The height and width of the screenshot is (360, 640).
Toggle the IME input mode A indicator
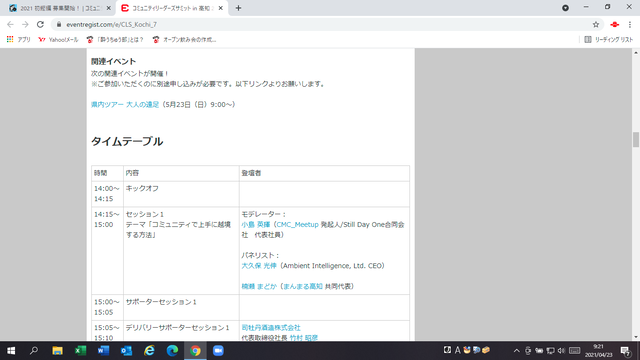[457, 350]
